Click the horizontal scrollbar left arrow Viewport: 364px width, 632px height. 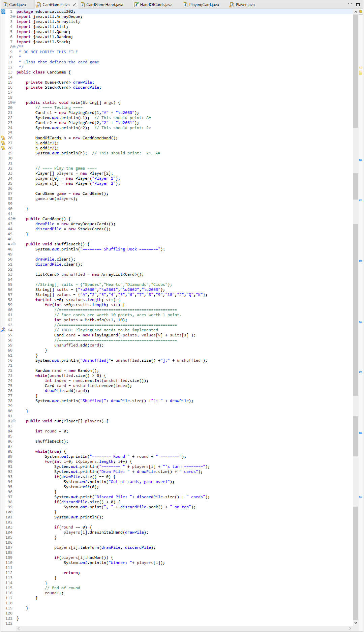point(19,628)
